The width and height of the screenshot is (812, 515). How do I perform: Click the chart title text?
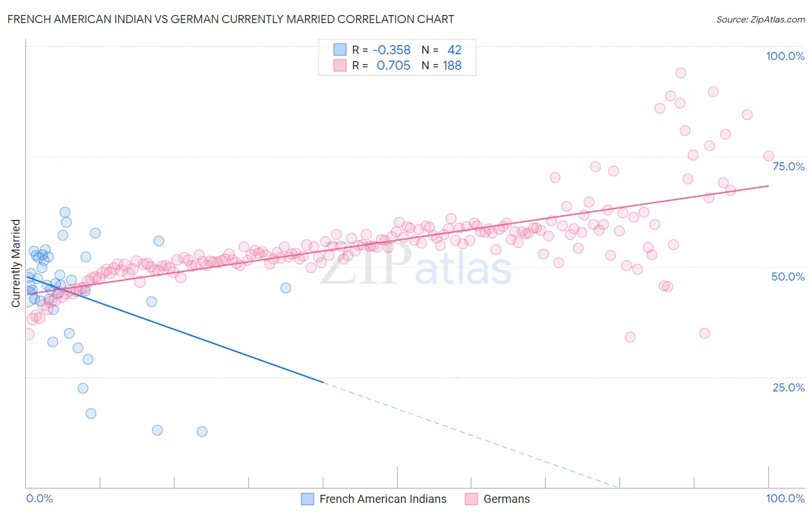[x=230, y=19]
